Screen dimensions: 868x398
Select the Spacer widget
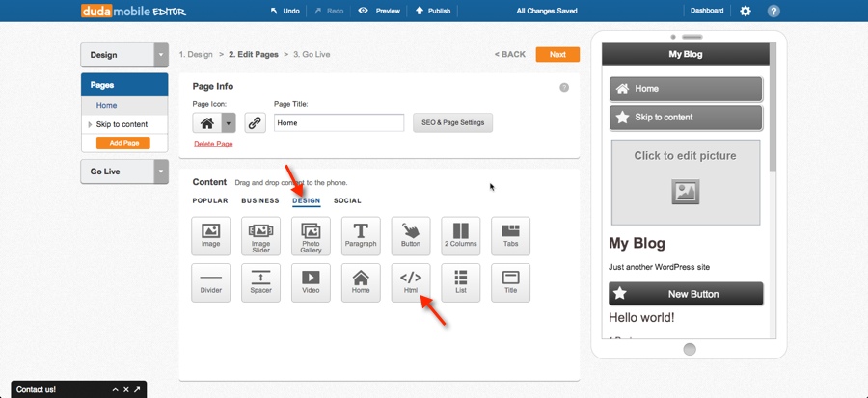click(x=260, y=282)
